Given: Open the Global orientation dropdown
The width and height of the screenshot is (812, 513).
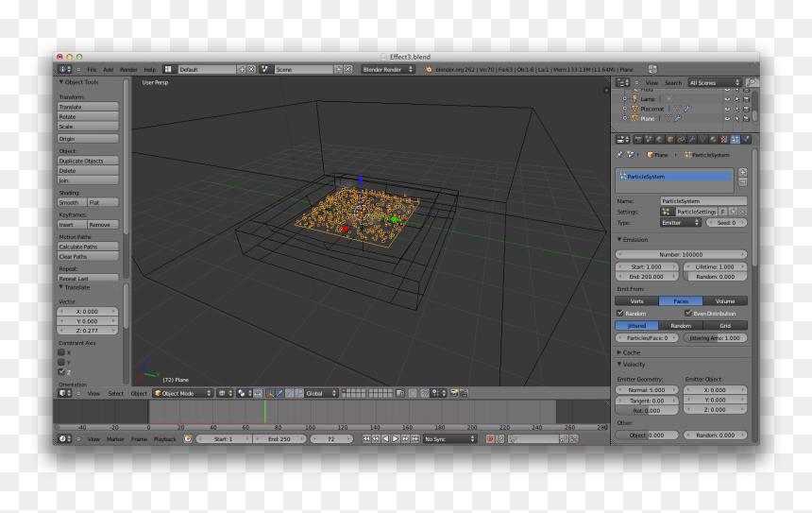Looking at the screenshot, I should pyautogui.click(x=322, y=393).
